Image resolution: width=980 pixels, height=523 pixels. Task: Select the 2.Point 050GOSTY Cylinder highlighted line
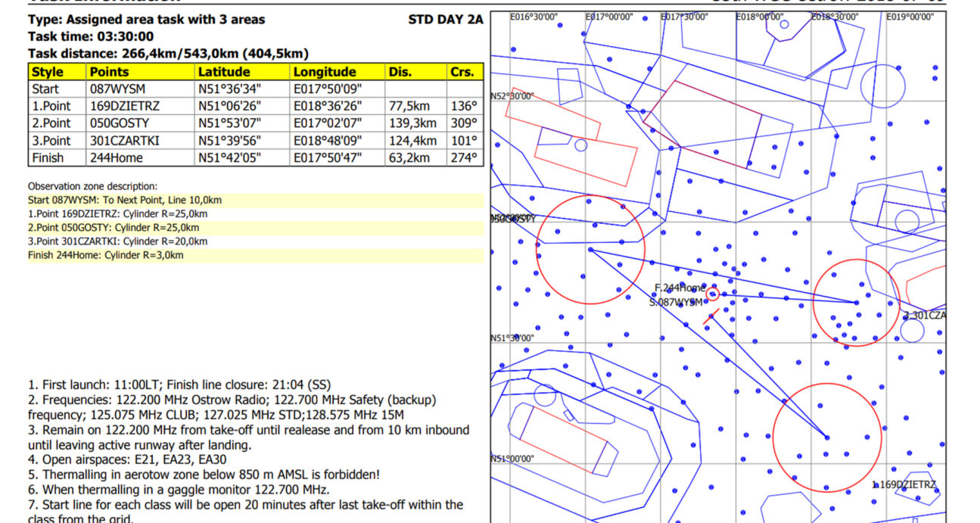click(x=114, y=228)
